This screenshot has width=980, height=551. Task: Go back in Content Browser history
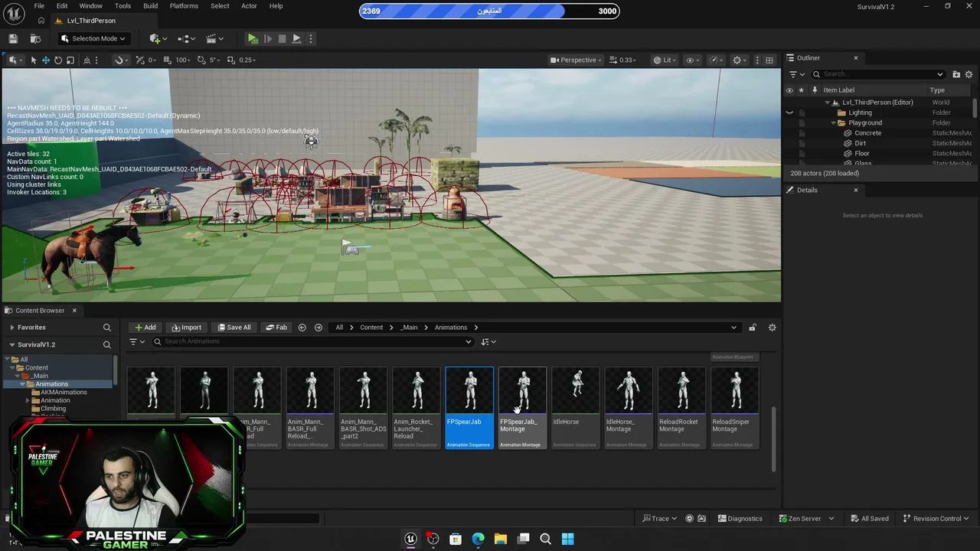302,328
